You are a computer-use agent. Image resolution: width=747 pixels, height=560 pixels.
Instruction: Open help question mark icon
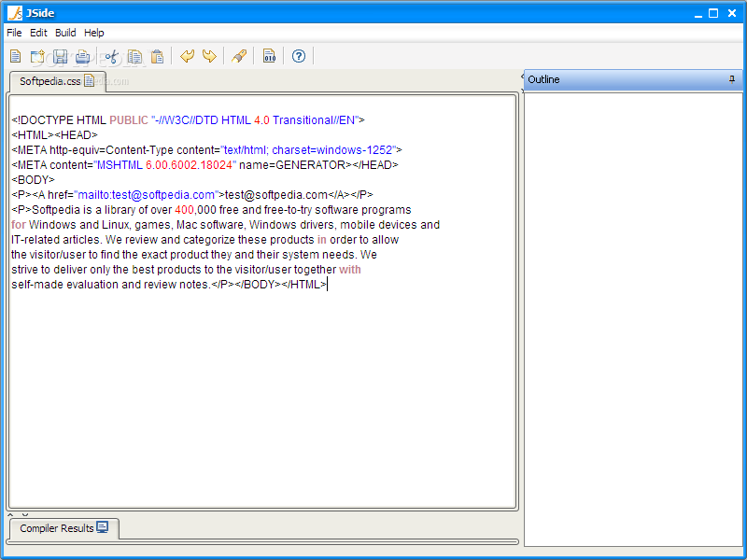(299, 56)
